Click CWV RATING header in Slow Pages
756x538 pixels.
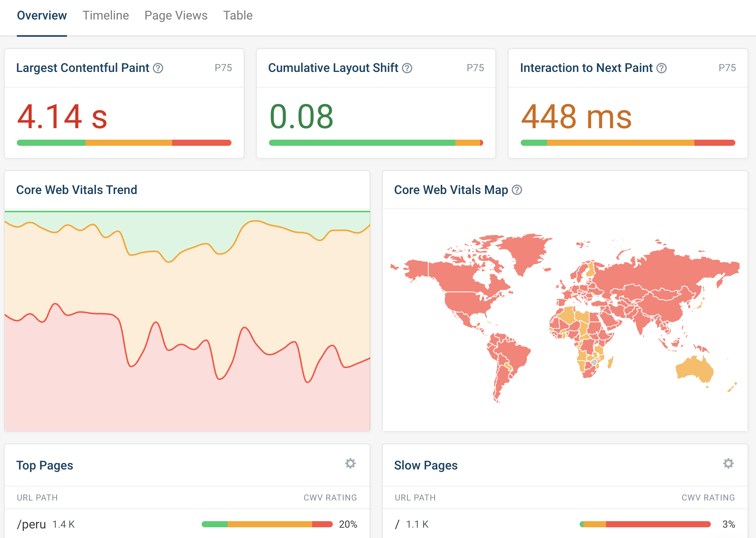pyautogui.click(x=708, y=497)
